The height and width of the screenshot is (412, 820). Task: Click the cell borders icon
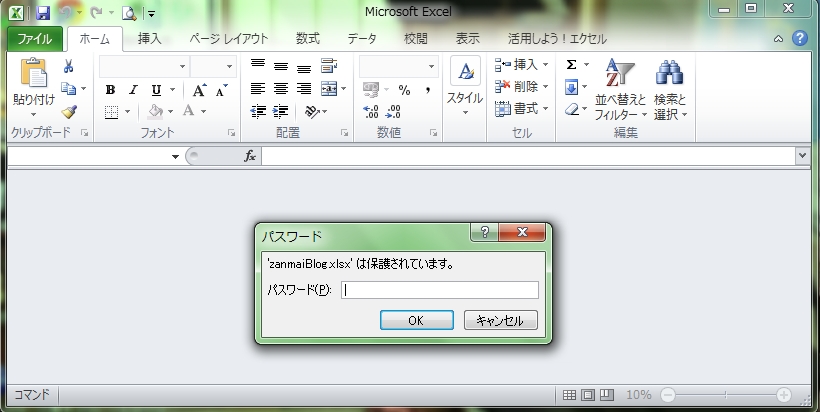[x=111, y=111]
